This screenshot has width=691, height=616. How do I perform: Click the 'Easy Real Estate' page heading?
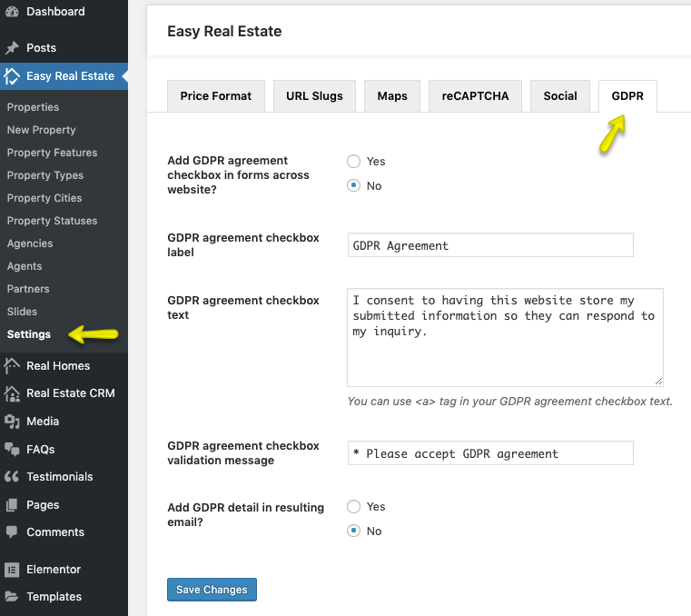coord(224,31)
